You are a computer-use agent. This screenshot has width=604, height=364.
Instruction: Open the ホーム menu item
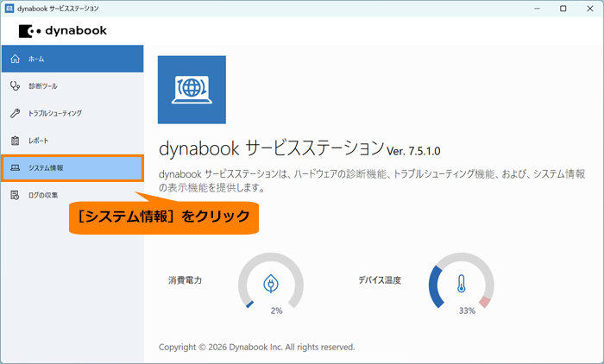point(72,59)
